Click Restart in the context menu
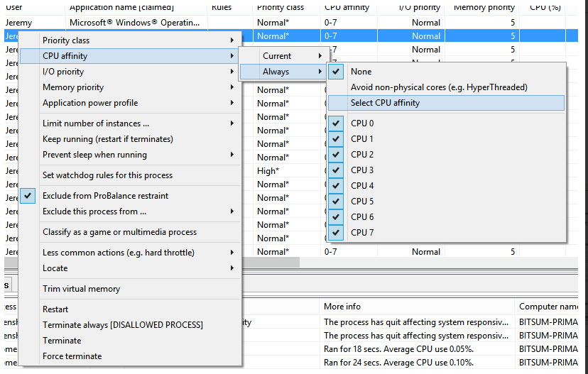The height and width of the screenshot is (374, 588). pyautogui.click(x=55, y=309)
